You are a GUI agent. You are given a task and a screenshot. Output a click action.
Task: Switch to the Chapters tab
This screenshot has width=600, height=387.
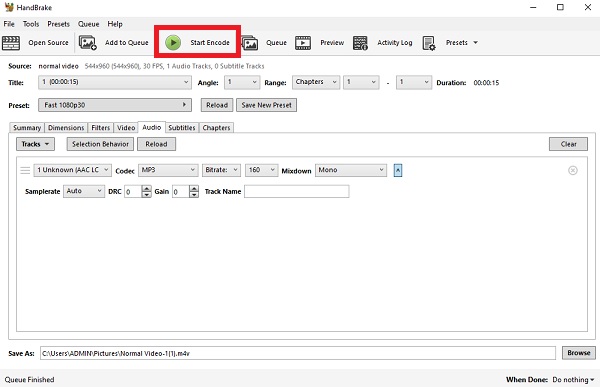click(x=216, y=127)
